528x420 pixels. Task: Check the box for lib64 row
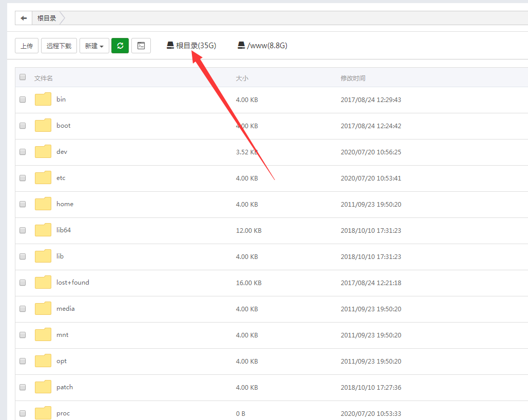click(x=23, y=230)
